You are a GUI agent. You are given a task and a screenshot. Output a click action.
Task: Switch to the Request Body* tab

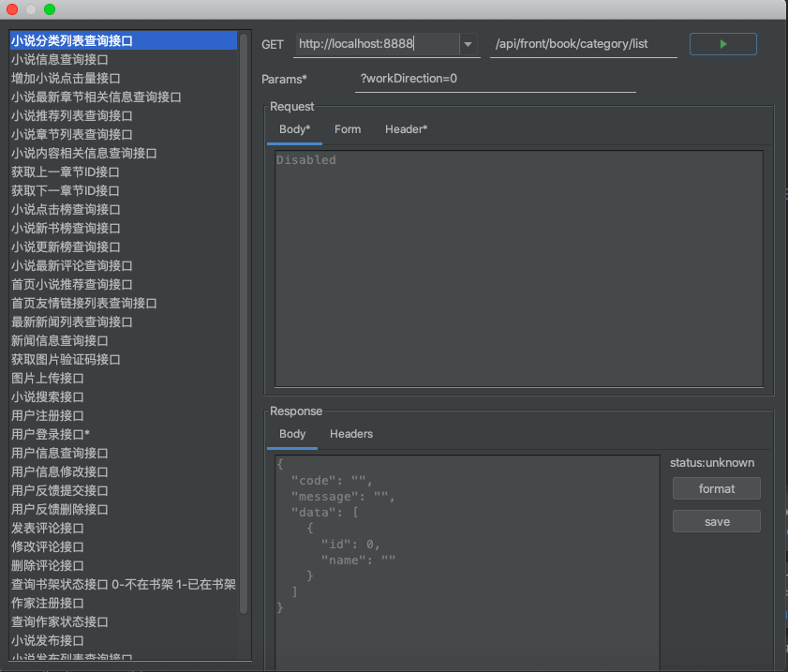pyautogui.click(x=294, y=129)
